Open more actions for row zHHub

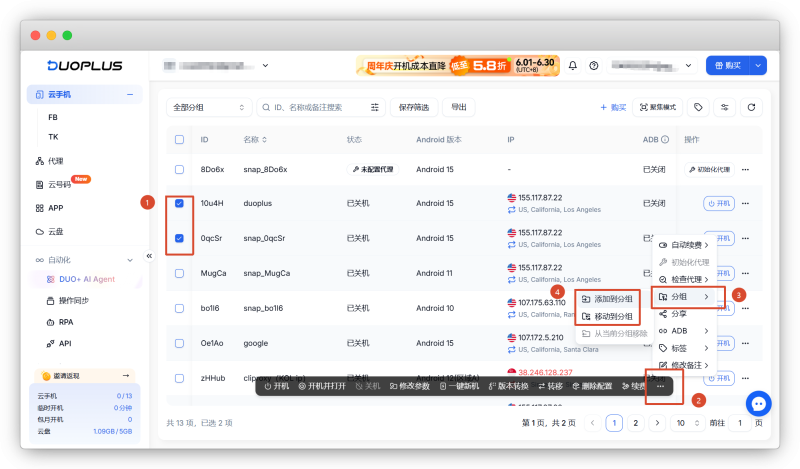click(745, 378)
